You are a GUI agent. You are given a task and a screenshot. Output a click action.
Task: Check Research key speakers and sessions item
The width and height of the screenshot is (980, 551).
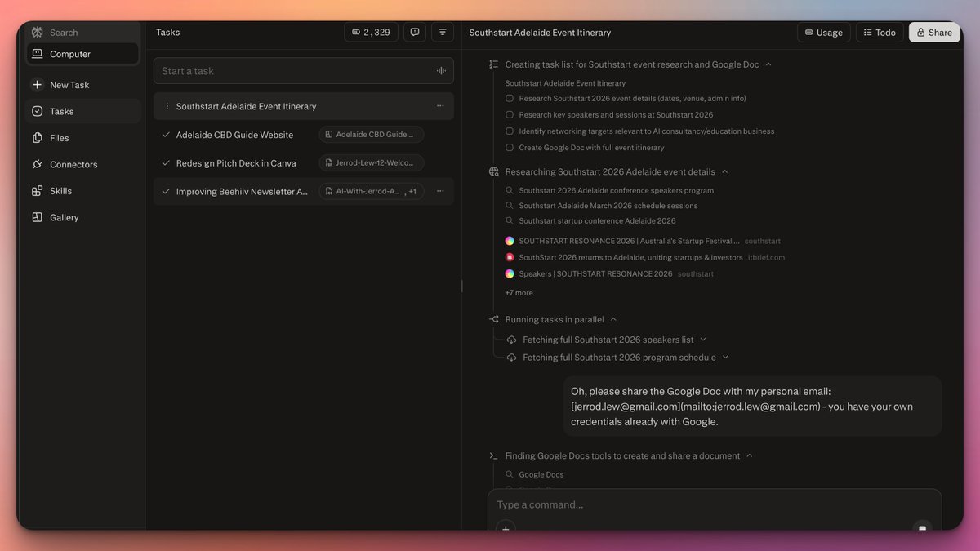510,115
